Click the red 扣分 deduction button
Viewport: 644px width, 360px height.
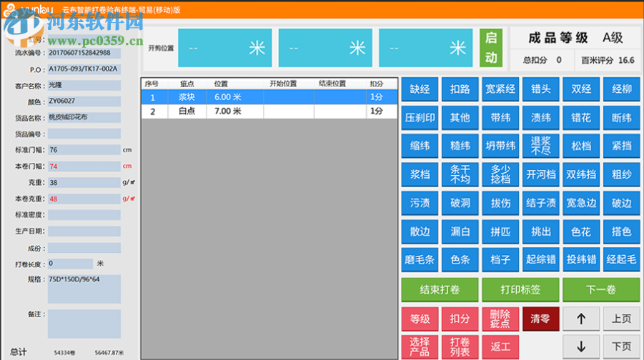[x=460, y=319]
